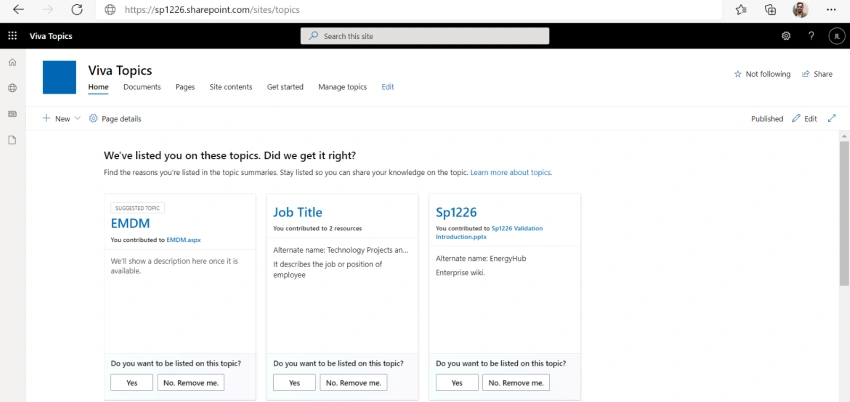Open the New dropdown in command bar
850x402 pixels.
[x=61, y=119]
